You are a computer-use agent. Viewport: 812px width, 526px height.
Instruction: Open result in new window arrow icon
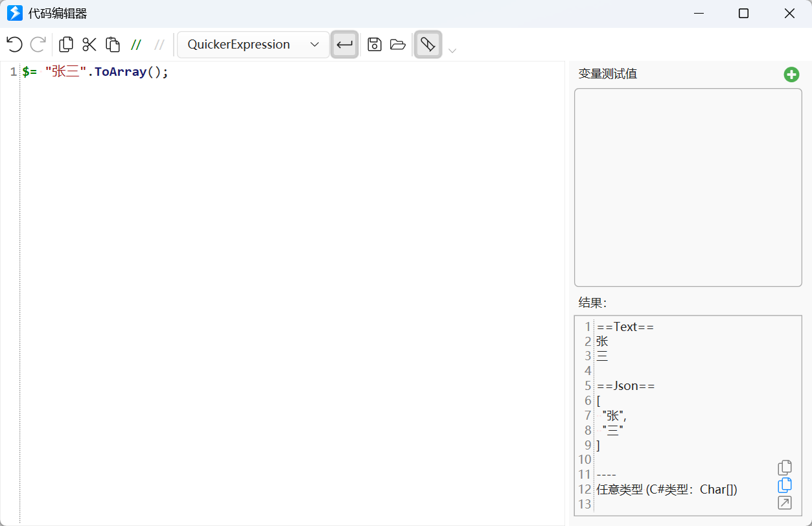pyautogui.click(x=785, y=503)
